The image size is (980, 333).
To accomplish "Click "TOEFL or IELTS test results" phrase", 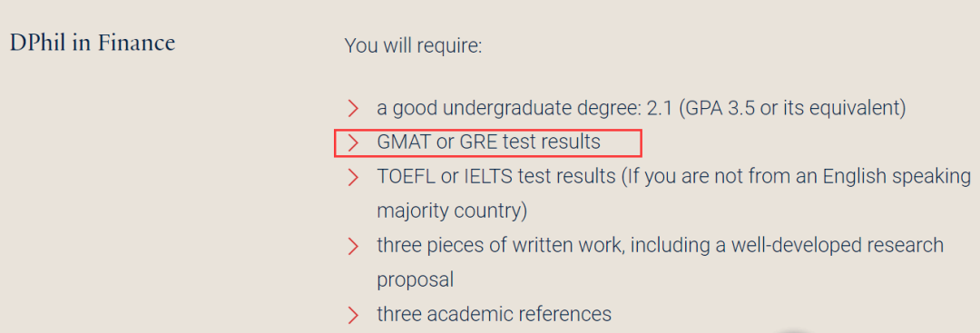I will (x=496, y=177).
